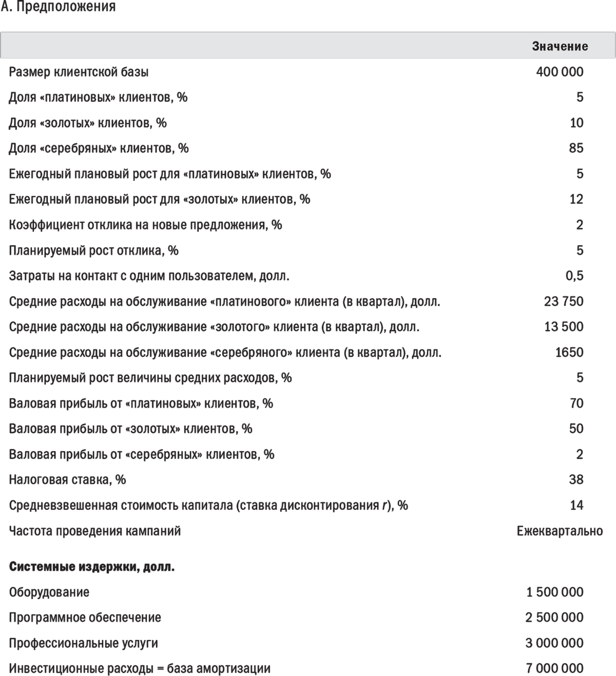Select the value 400 000
616x676 pixels.
pyautogui.click(x=560, y=72)
